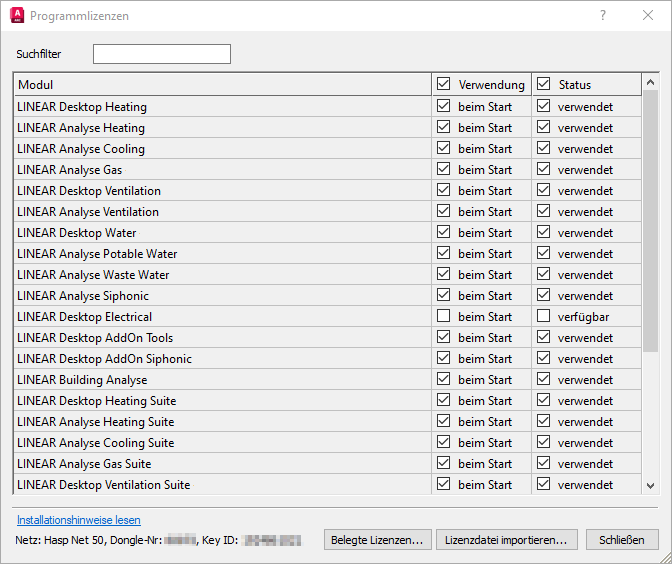Toggle Verwendung checkbox for LINEAR Desktop Heating
672x564 pixels.
(444, 105)
